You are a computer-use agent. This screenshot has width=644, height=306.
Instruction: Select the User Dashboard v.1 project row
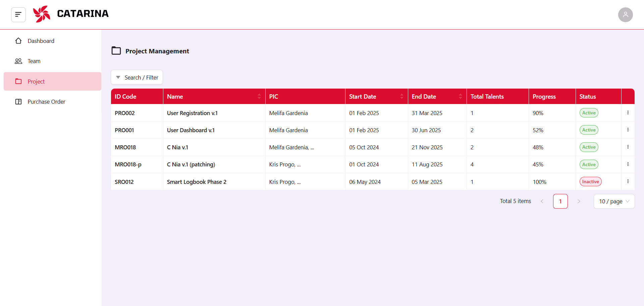191,130
